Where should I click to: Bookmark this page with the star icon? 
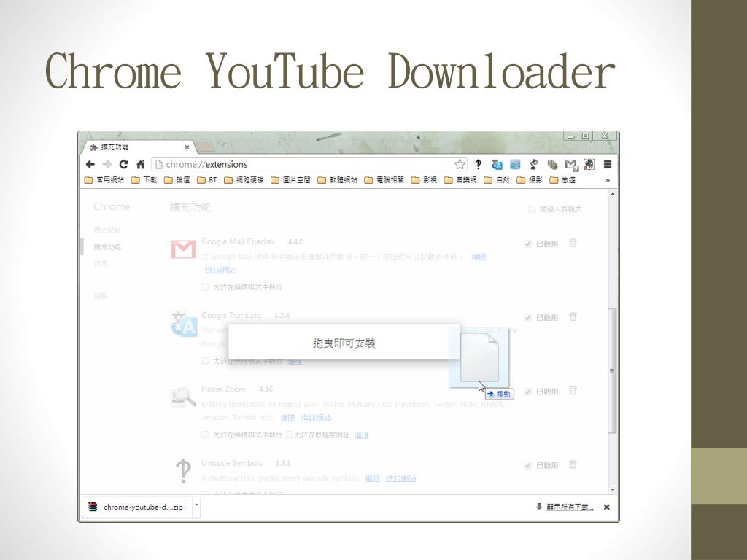[460, 164]
